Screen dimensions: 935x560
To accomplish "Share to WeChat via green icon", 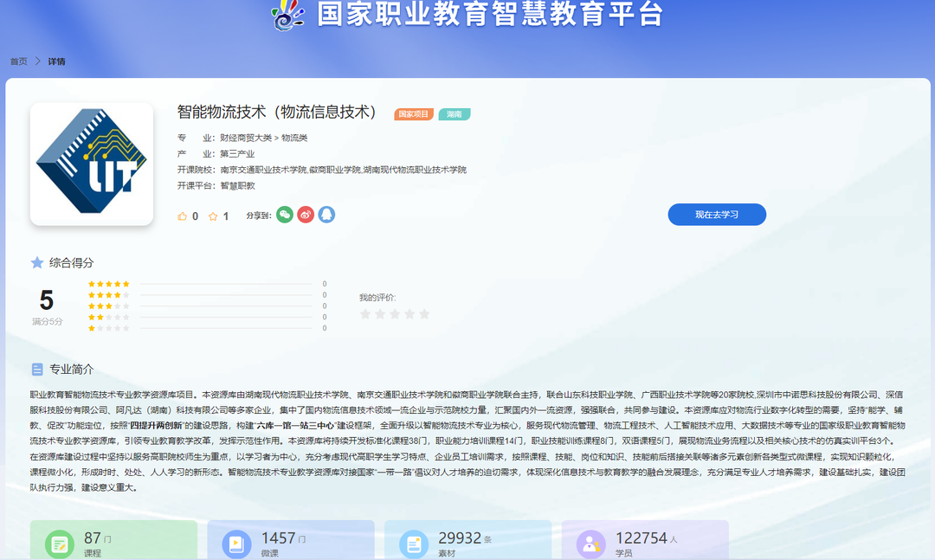I will click(285, 215).
